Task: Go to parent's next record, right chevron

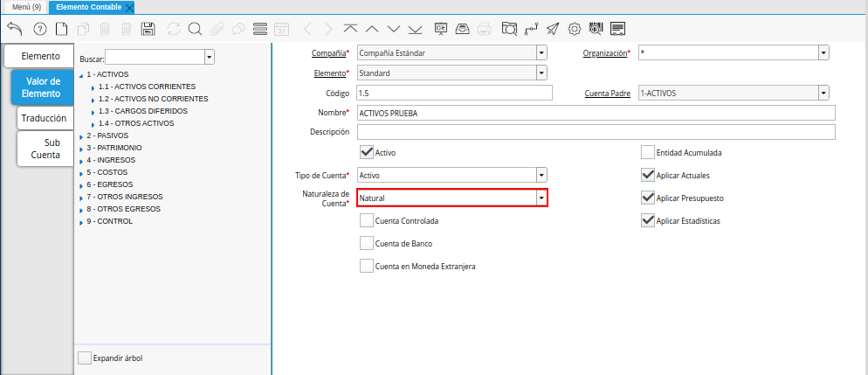Action: [x=329, y=29]
